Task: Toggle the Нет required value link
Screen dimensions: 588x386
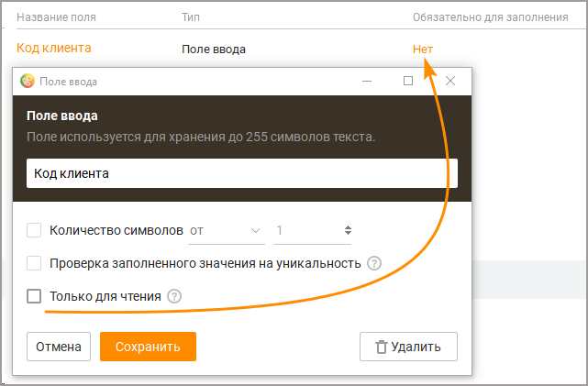Action: (x=423, y=50)
